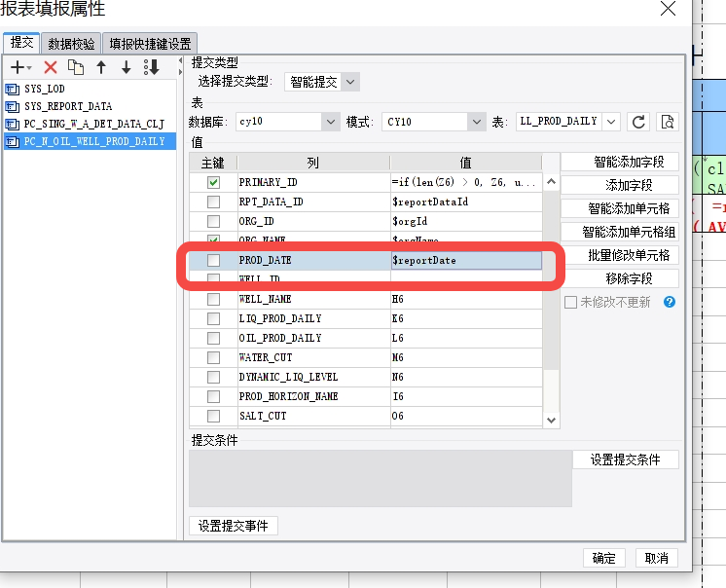The width and height of the screenshot is (726, 588).
Task: Check primary key for PROD_DATE
Action: pyautogui.click(x=213, y=260)
